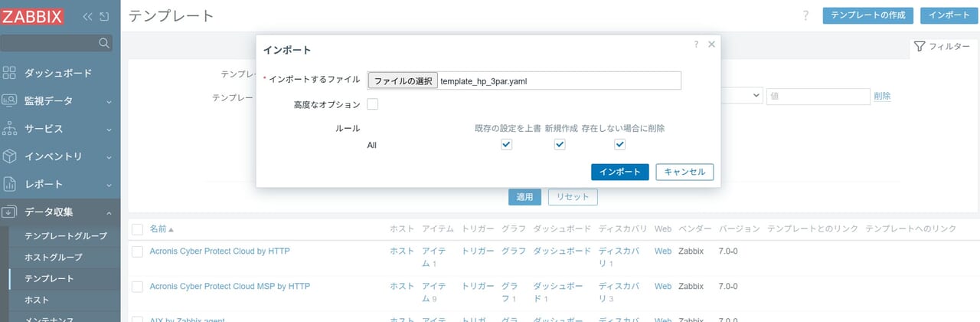This screenshot has width=980, height=322.
Task: Open Acronis Cyber Protect Cloud by HTTP
Action: click(220, 251)
